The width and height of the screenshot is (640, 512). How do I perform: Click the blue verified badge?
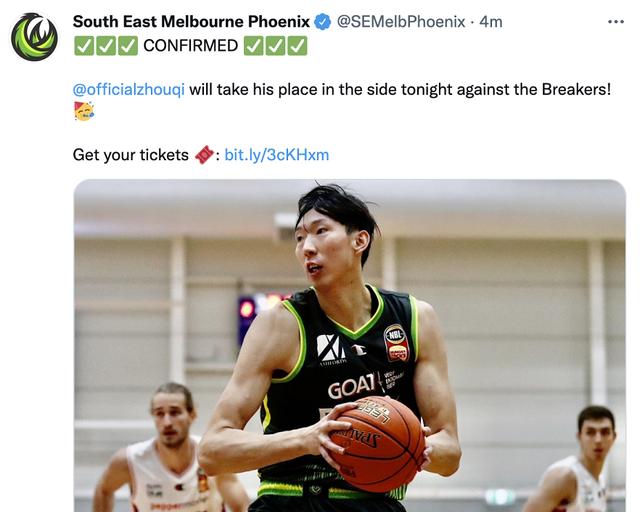322,22
